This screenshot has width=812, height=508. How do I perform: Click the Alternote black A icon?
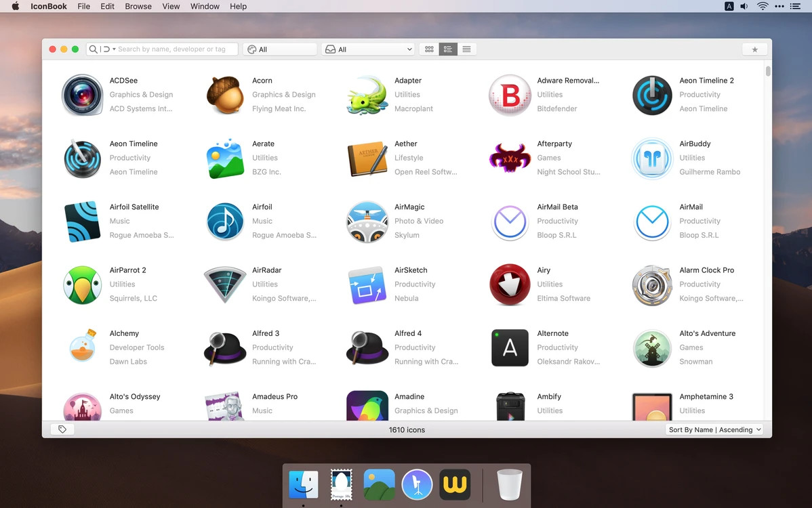510,347
